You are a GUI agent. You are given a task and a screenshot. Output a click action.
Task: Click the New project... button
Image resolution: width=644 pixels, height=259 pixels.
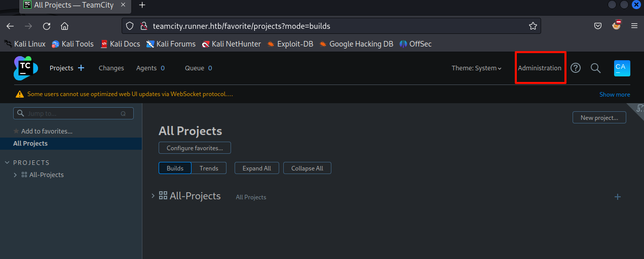599,118
